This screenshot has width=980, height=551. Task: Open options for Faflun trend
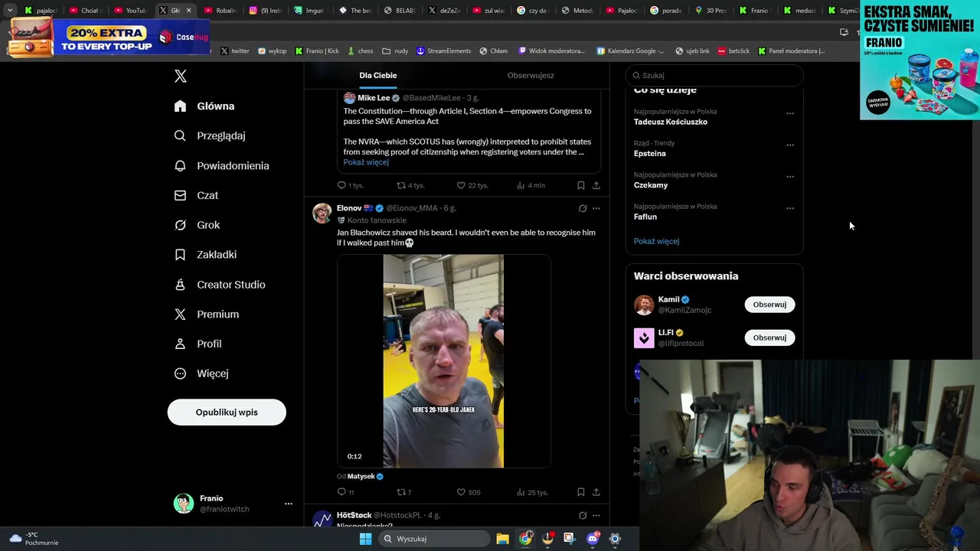[790, 208]
